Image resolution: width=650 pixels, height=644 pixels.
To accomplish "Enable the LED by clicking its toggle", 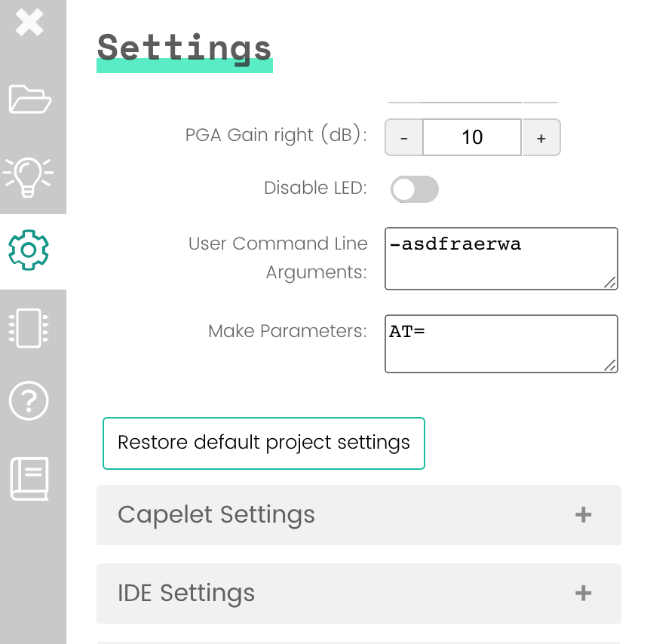I will point(414,189).
